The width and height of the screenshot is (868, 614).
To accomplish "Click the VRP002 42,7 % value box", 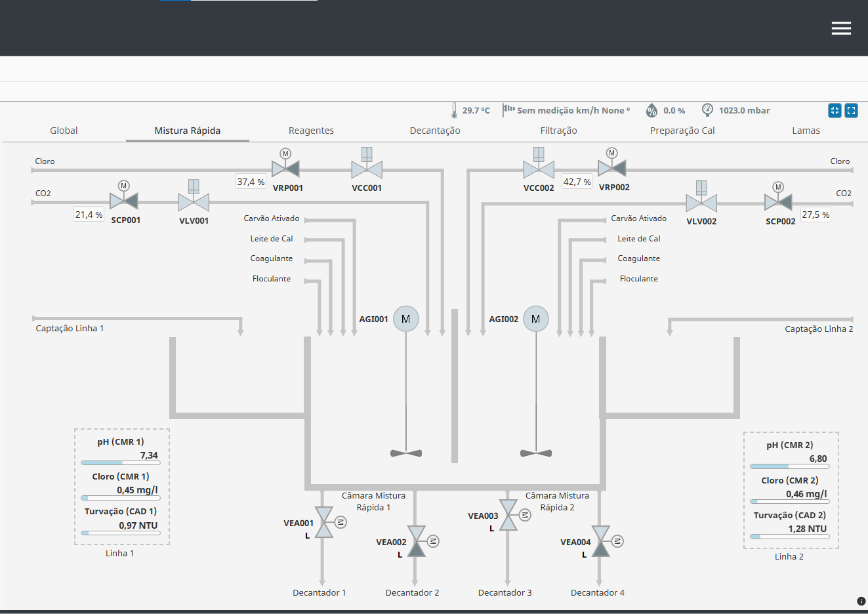I will pyautogui.click(x=577, y=182).
